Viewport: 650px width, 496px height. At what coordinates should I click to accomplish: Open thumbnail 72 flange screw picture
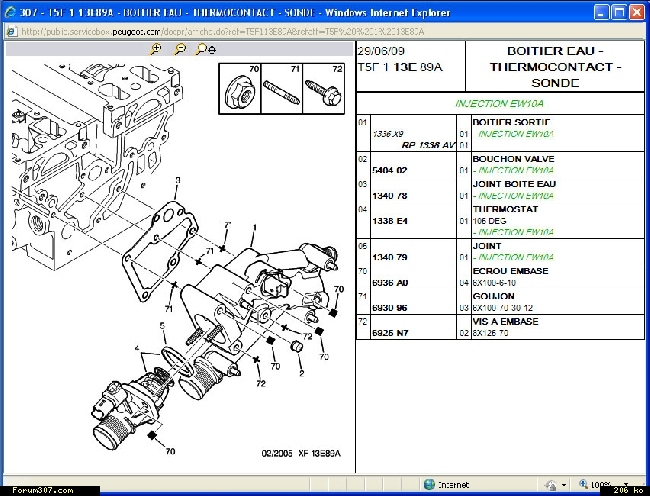324,88
